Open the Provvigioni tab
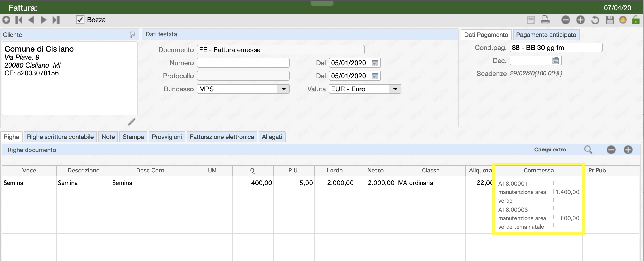 pyautogui.click(x=167, y=137)
